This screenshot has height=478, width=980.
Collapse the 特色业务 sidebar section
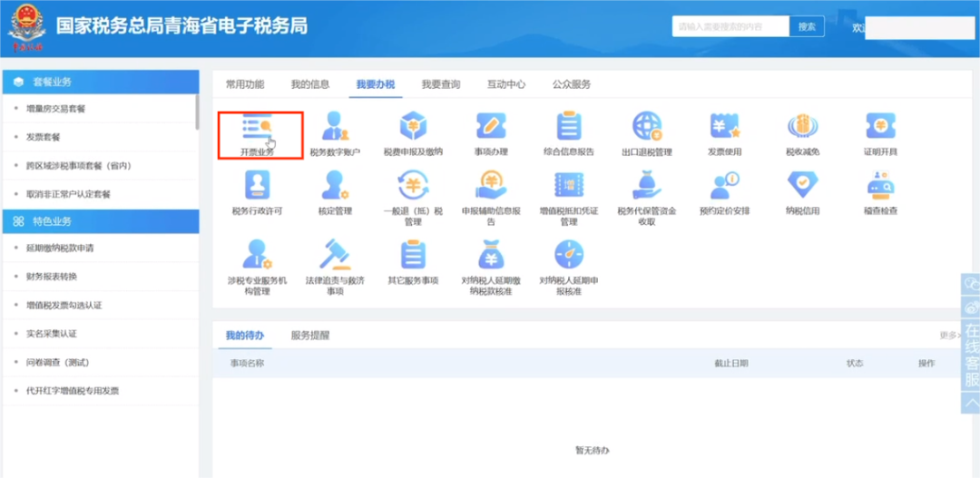(101, 221)
